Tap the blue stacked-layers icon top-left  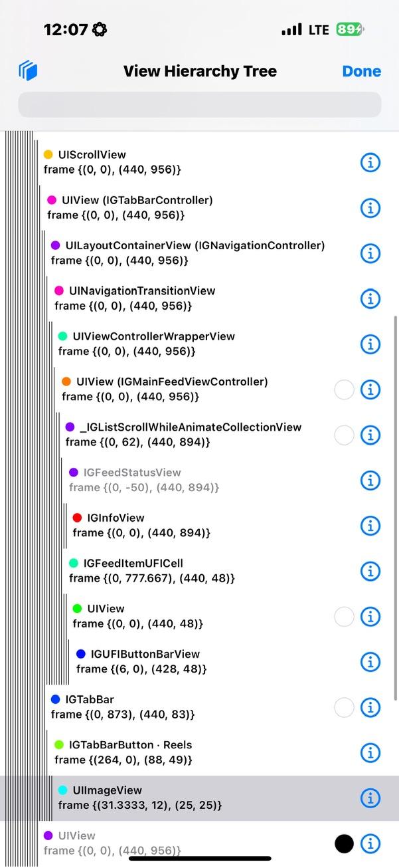coord(29,70)
